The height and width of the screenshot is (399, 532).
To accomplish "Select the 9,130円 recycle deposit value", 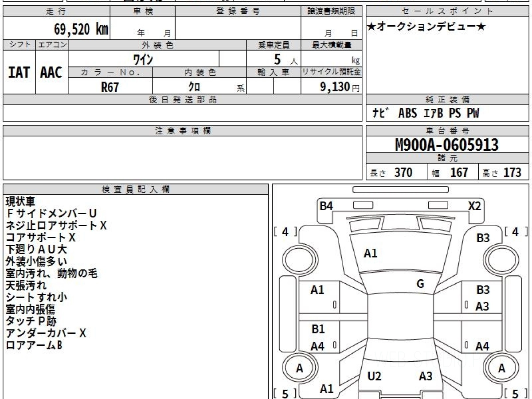I will tap(340, 87).
